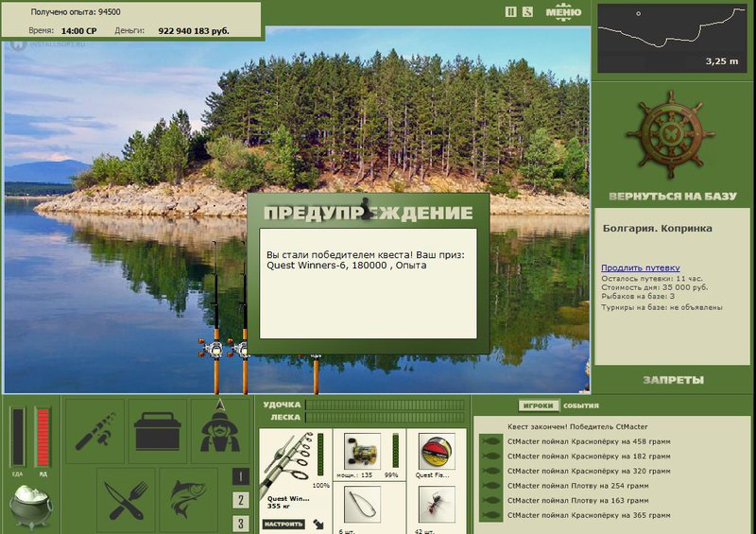Open the tackle box icon
The width and height of the screenshot is (756, 534).
[x=157, y=431]
